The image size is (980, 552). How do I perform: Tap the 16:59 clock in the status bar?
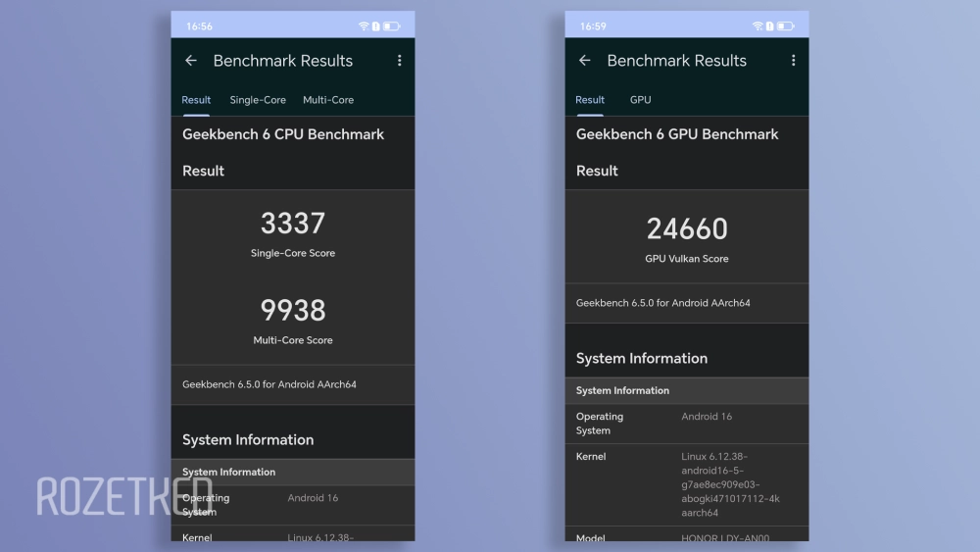(593, 26)
